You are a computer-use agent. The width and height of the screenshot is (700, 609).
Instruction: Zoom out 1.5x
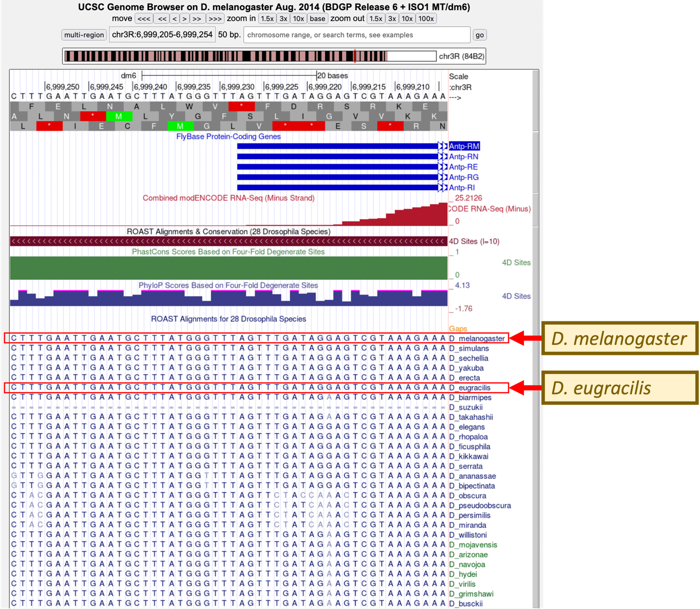click(x=376, y=19)
